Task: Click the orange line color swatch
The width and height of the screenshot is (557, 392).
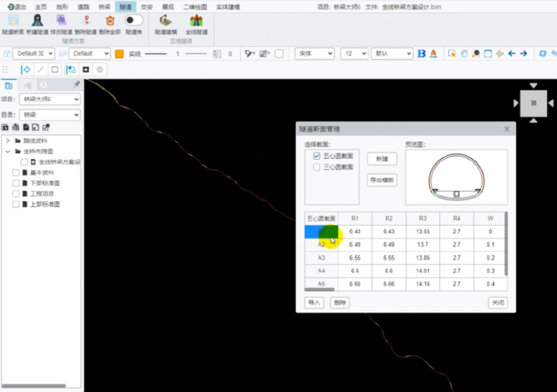Action: tap(119, 53)
